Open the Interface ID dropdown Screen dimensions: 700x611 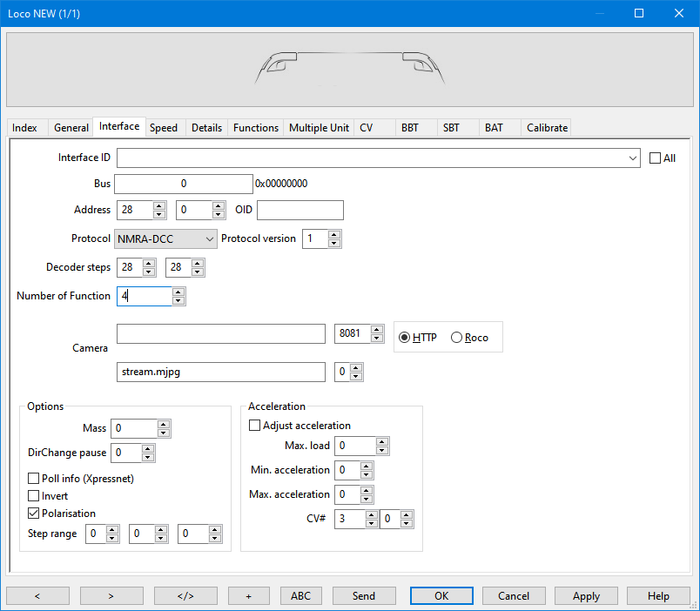click(x=632, y=158)
